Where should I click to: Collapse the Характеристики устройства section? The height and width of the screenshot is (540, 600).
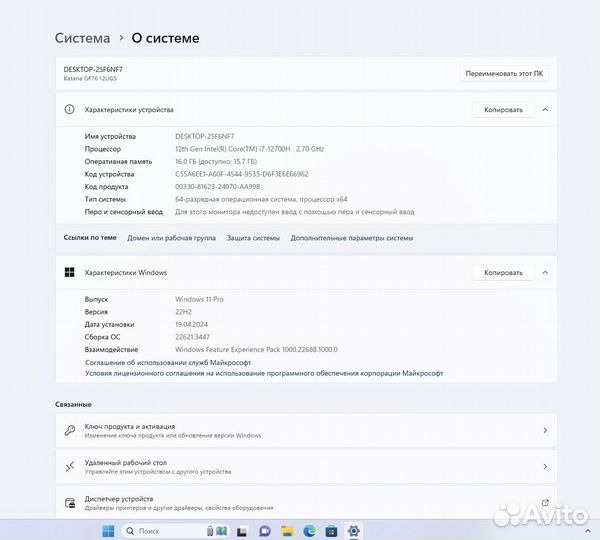pyautogui.click(x=545, y=109)
